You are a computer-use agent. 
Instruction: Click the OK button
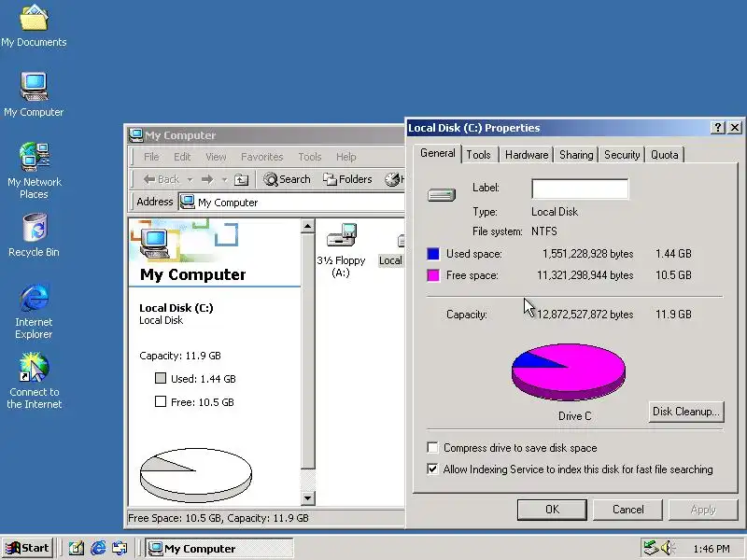point(552,510)
